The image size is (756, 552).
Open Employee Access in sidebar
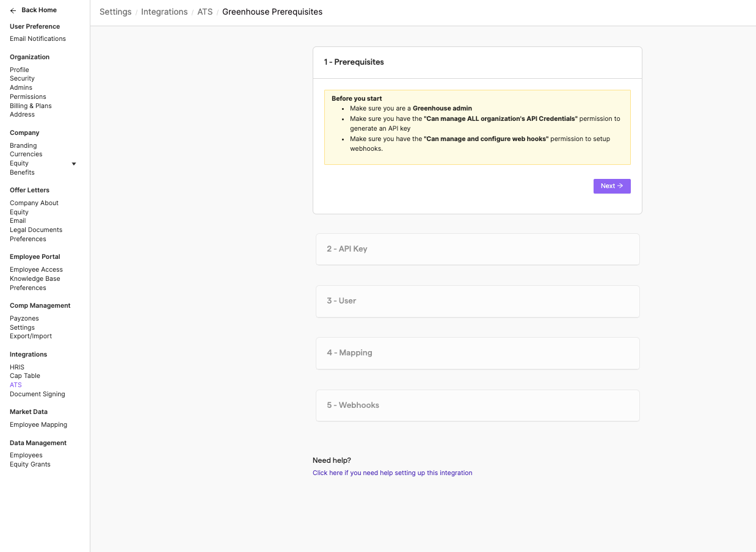(x=36, y=269)
